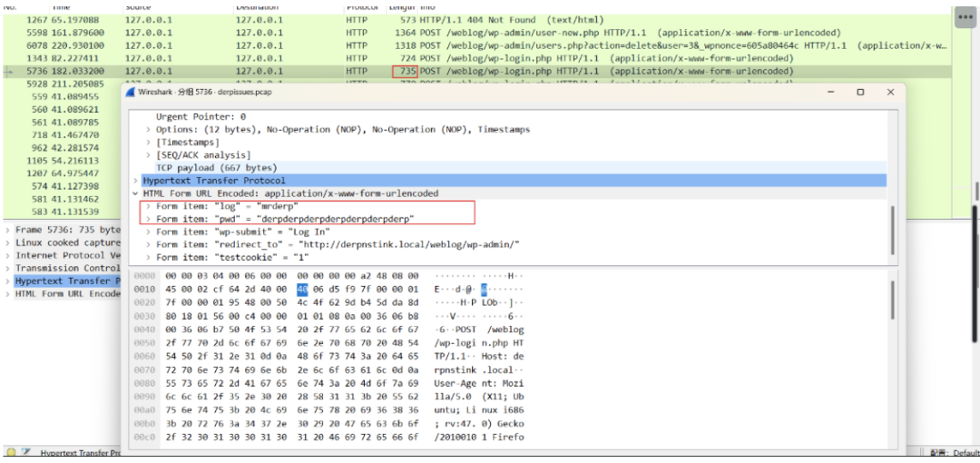Close the packet 5736 popup window
Image resolution: width=980 pixels, height=463 pixels.
coord(890,92)
